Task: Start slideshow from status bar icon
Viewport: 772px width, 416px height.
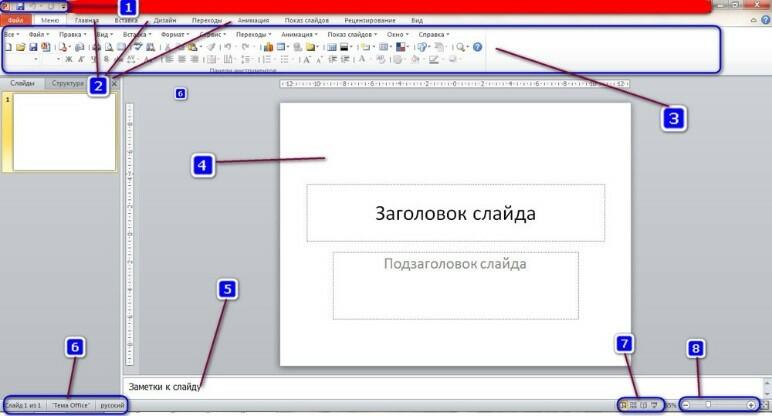Action: [654, 405]
